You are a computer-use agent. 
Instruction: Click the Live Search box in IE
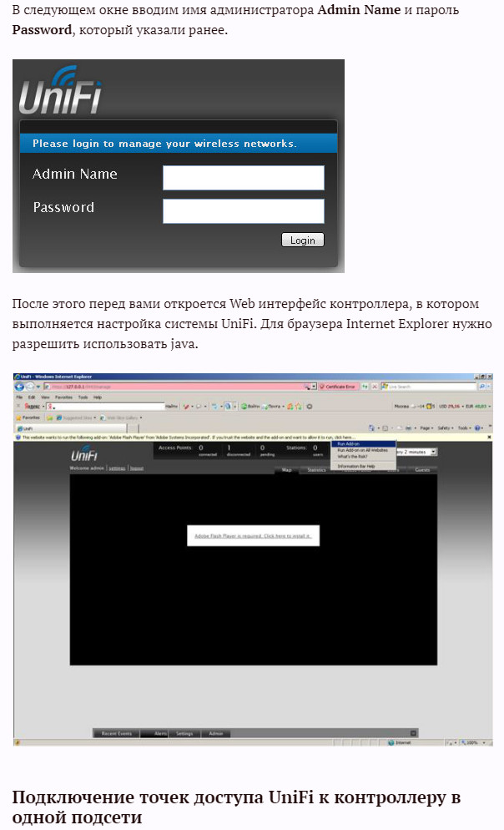(x=430, y=387)
